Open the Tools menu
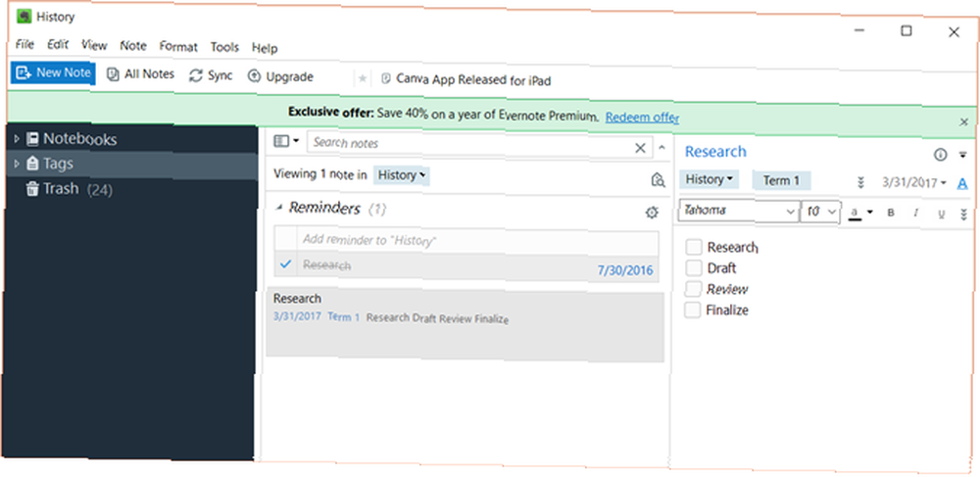980x477 pixels. pyautogui.click(x=224, y=47)
